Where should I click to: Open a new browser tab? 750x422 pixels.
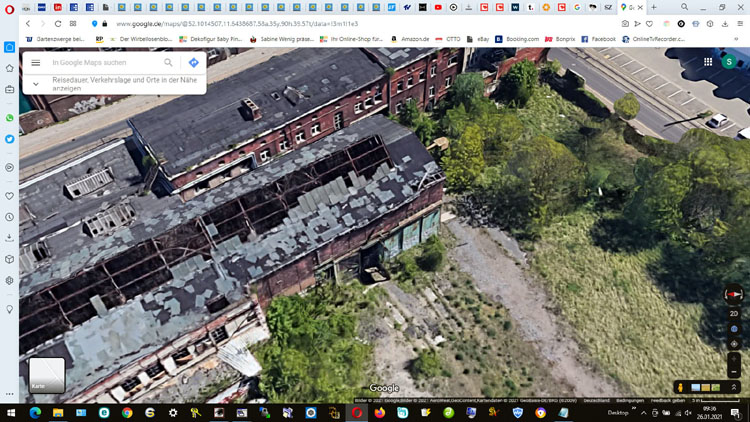[653, 8]
